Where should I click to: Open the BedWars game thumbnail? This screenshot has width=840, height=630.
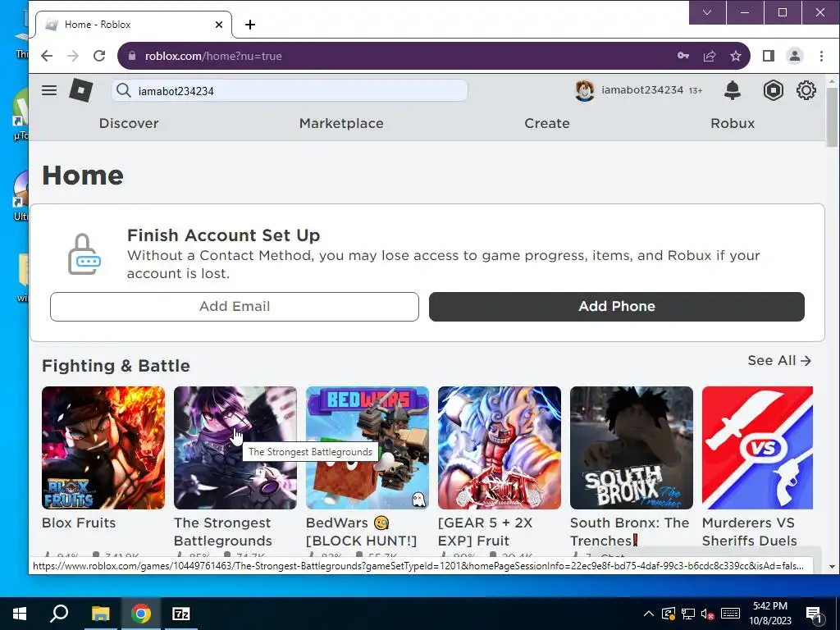click(x=367, y=448)
